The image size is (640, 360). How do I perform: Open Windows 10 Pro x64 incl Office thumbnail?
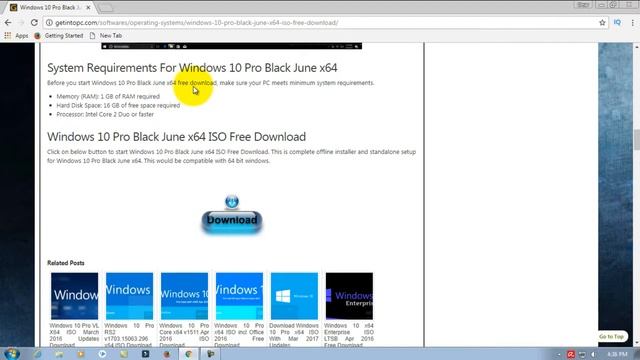[x=239, y=296]
